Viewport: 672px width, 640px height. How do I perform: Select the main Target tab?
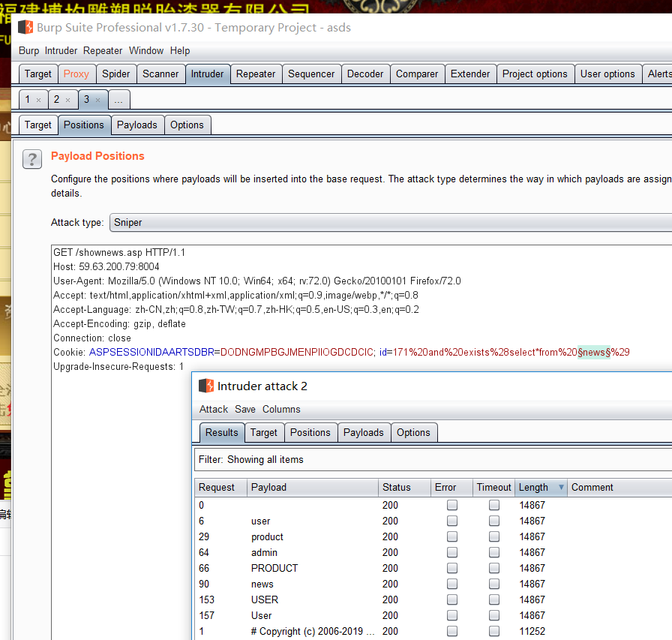point(38,74)
